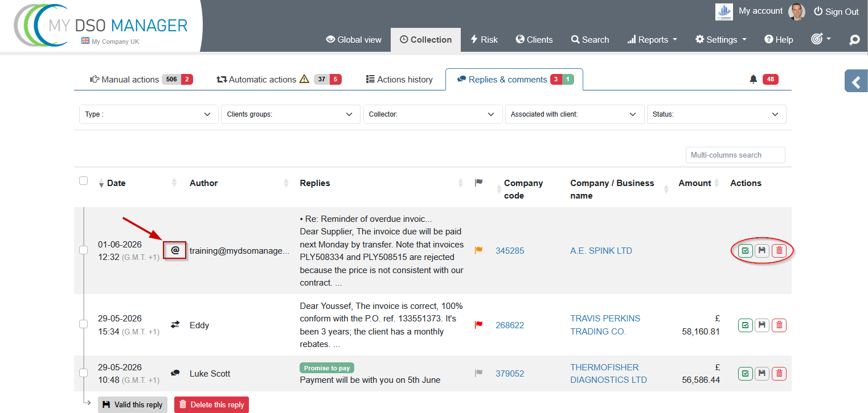Open the THERMOFISHER DIAGNOSTICS LTD client
Image resolution: width=868 pixels, height=413 pixels.
608,373
